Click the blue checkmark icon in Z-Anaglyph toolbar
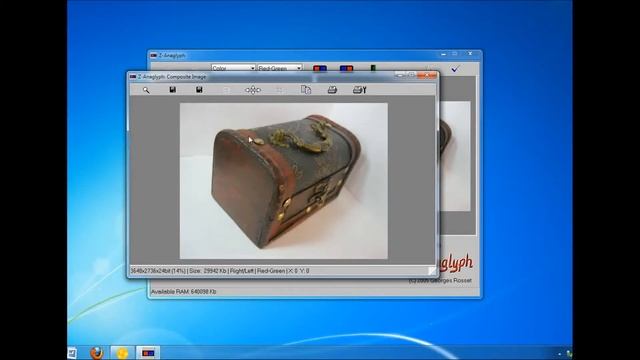Screen dimensions: 640x360 pyautogui.click(x=455, y=69)
